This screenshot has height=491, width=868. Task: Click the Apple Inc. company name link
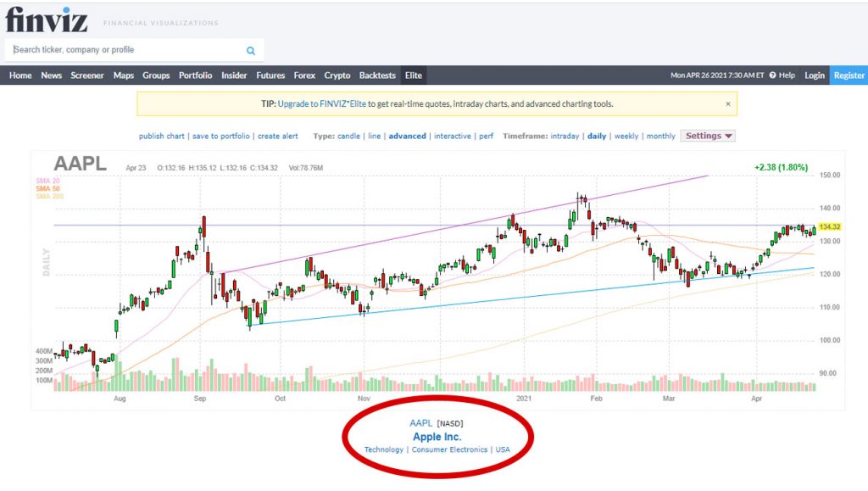[437, 437]
